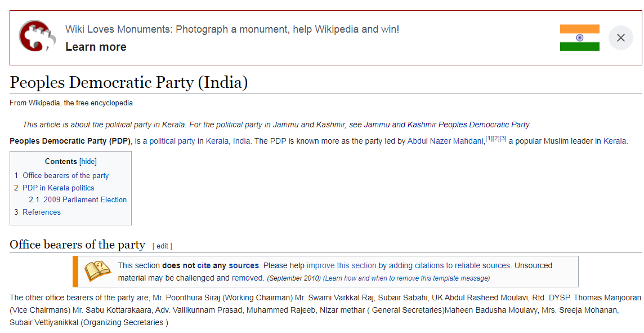Click citation reference [1]
644x333 pixels.
(489, 139)
